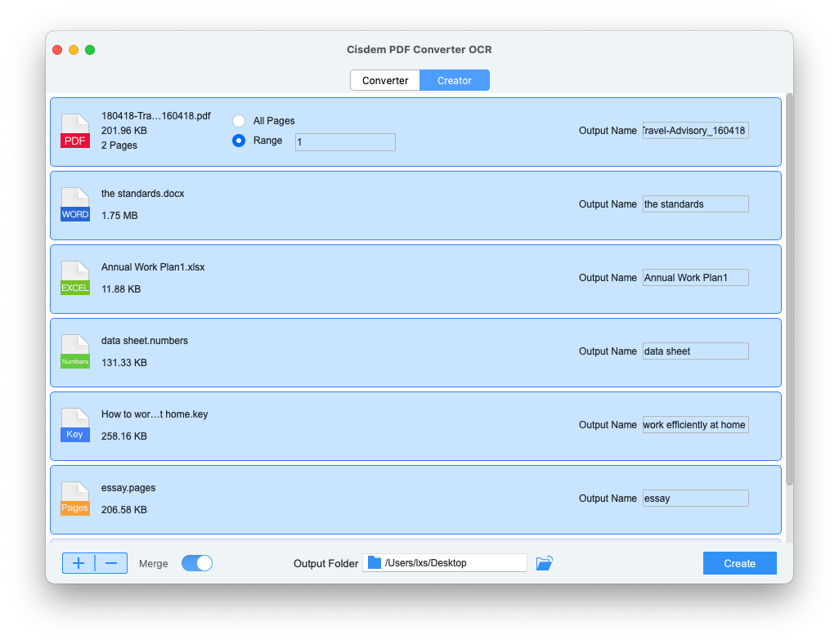Click the '1.75 MB' file size text

pos(119,216)
